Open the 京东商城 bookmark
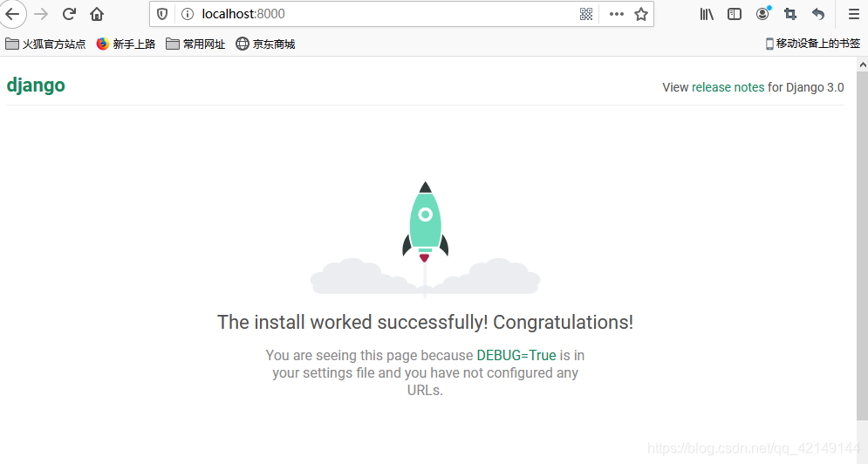Image resolution: width=868 pixels, height=464 pixels. 266,44
